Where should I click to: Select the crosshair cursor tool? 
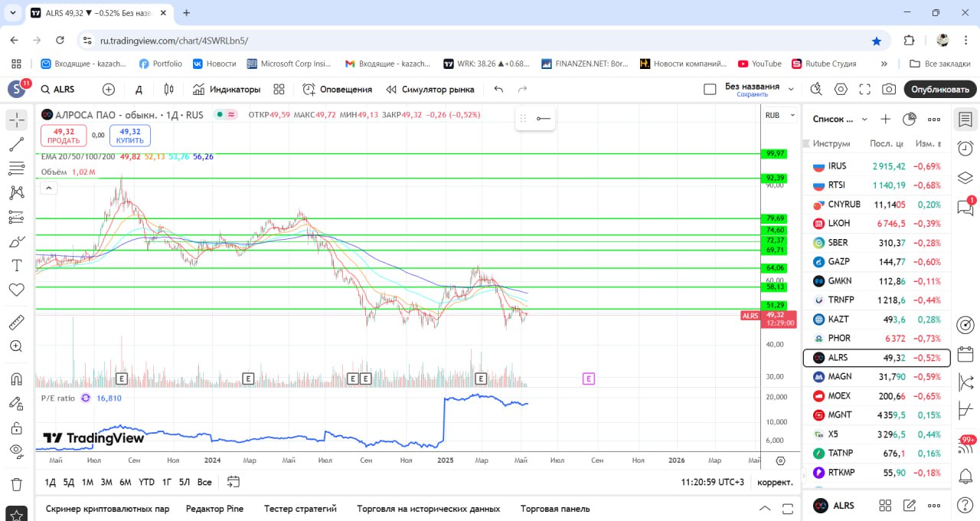(17, 120)
